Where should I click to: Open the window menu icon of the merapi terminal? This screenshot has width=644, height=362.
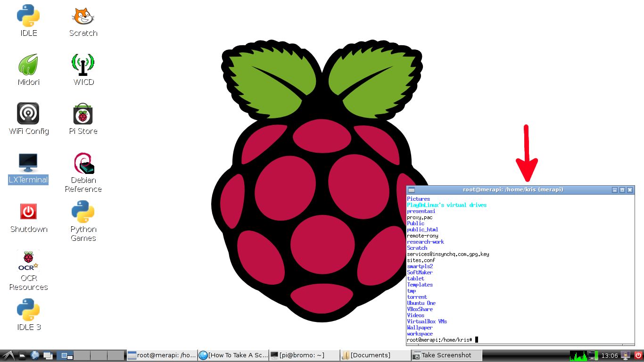412,190
